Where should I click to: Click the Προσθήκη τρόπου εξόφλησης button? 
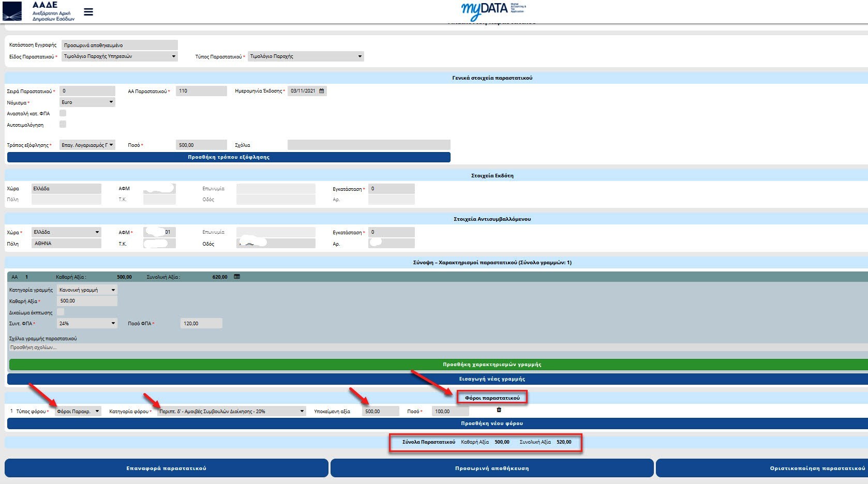[229, 157]
